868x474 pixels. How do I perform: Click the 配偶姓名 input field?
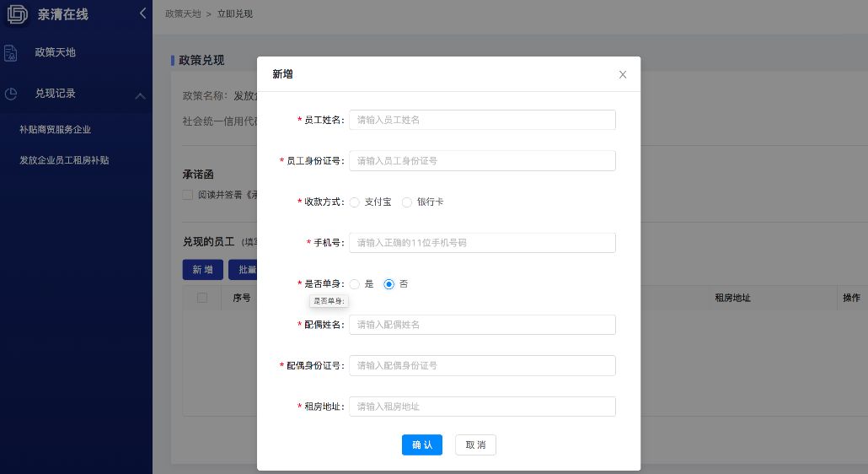482,325
